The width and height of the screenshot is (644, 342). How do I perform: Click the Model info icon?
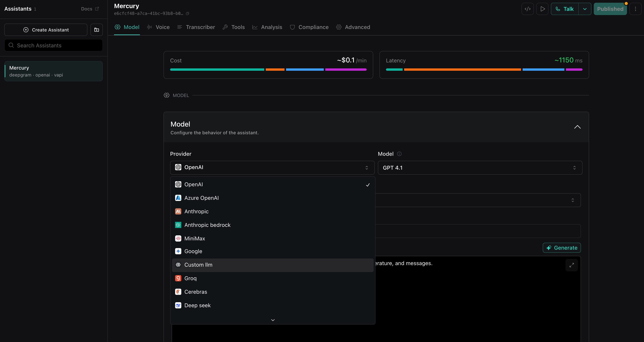(399, 154)
